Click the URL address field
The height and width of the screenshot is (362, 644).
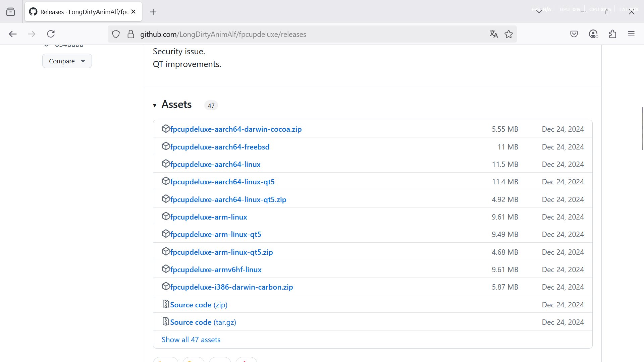tap(302, 34)
